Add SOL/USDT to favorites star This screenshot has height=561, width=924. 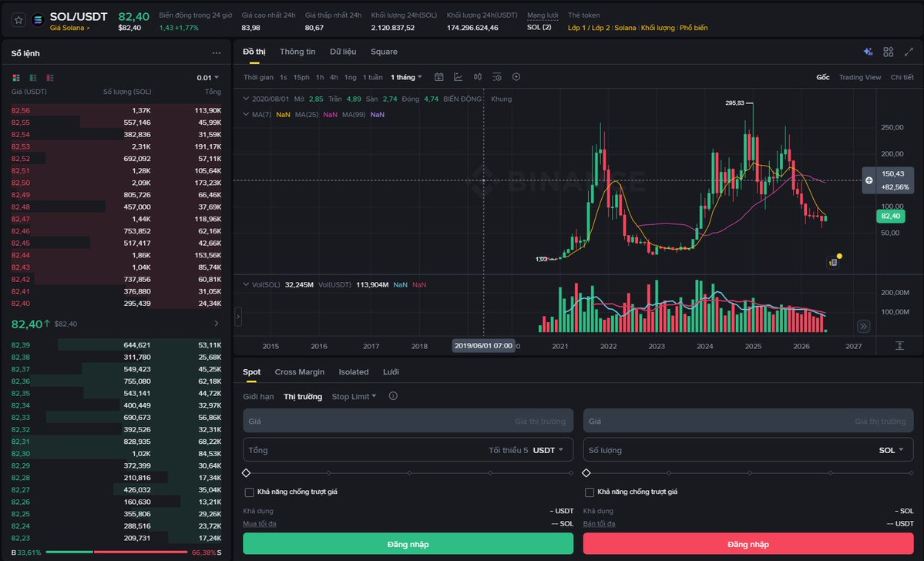click(18, 20)
